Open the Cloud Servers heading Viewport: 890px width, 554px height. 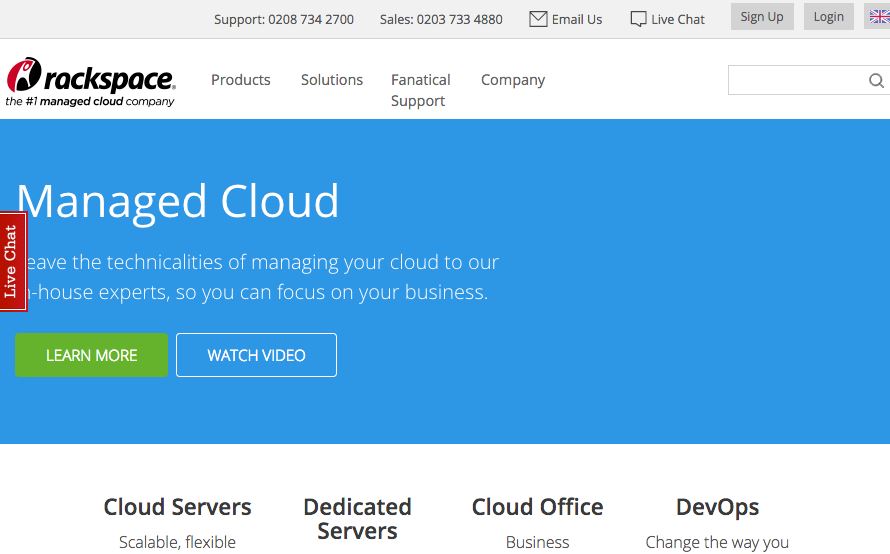pyautogui.click(x=177, y=507)
